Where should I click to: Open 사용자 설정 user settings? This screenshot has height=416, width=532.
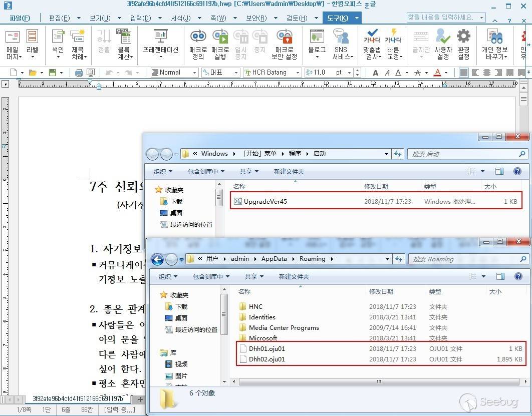coord(443,45)
